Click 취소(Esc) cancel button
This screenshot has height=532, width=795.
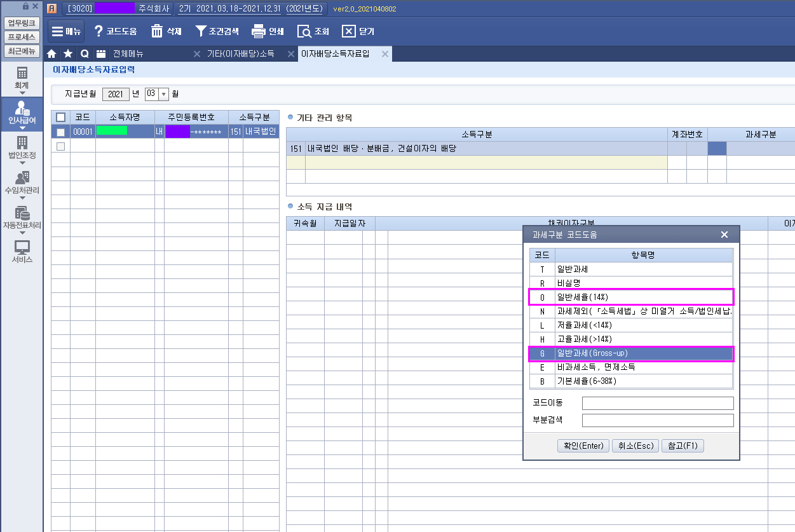pos(635,446)
